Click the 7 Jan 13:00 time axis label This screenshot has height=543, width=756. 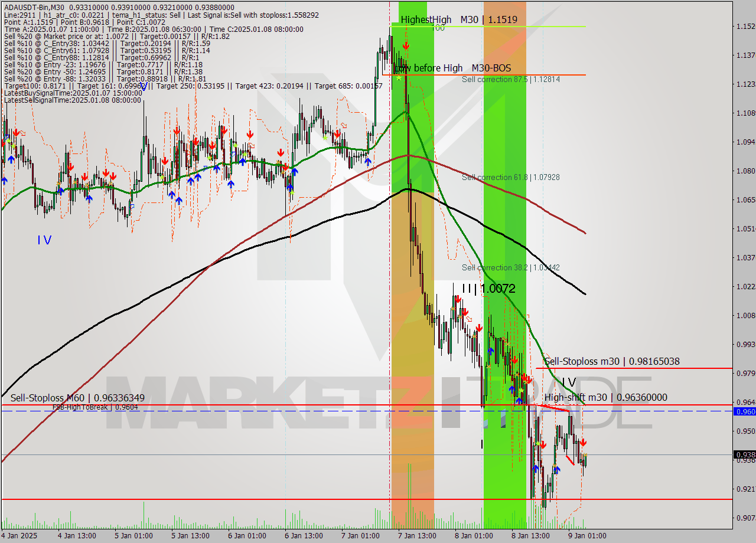tap(417, 536)
